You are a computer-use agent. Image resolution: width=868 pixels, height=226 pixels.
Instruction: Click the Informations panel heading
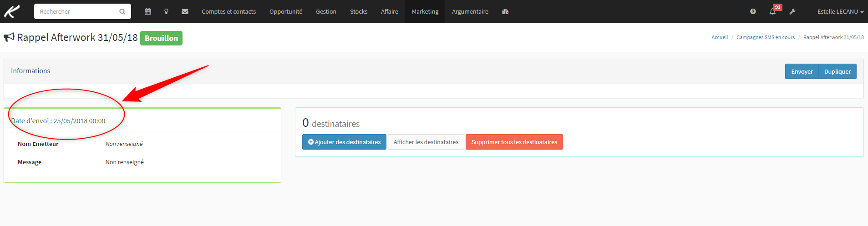[30, 71]
